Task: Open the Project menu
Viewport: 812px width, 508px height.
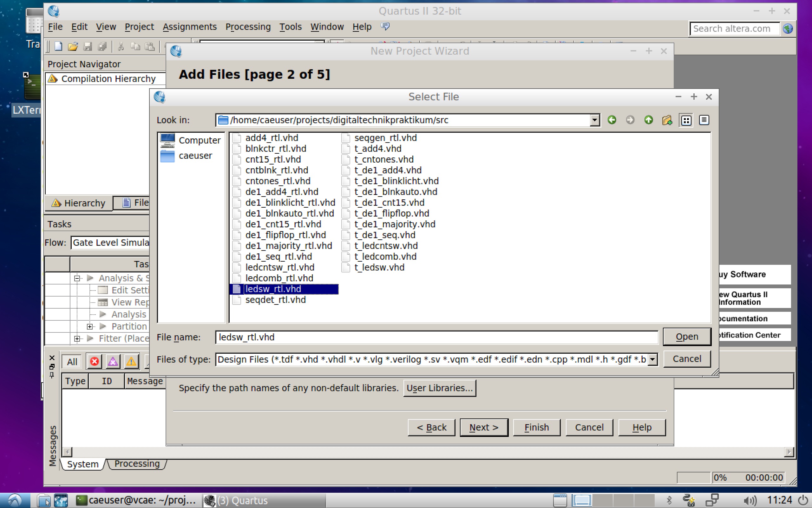Action: 139,27
